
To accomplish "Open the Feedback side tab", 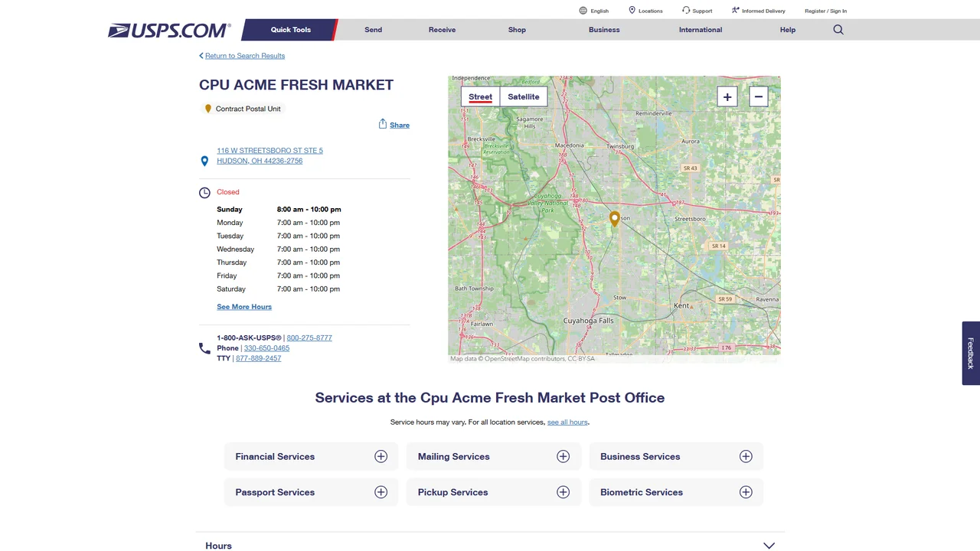I will 971,353.
